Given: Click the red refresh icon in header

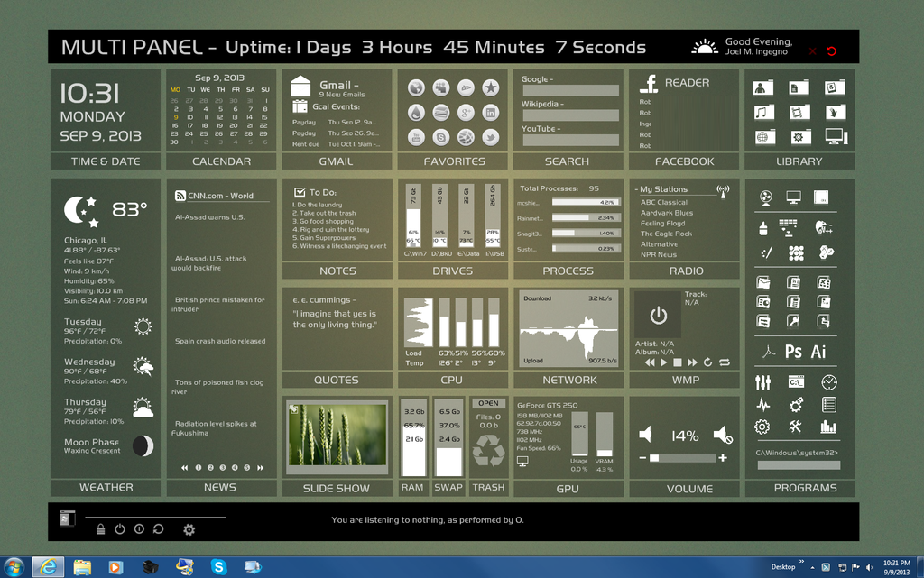Looking at the screenshot, I should 831,51.
